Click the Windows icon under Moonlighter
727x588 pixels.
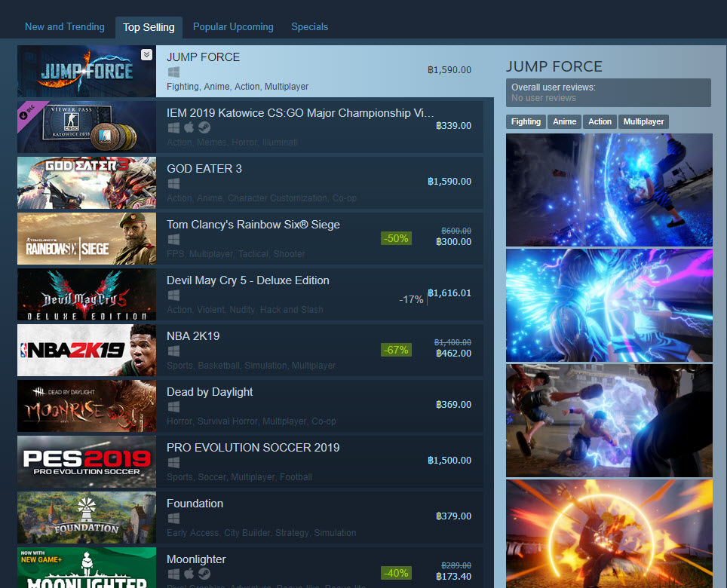[173, 574]
